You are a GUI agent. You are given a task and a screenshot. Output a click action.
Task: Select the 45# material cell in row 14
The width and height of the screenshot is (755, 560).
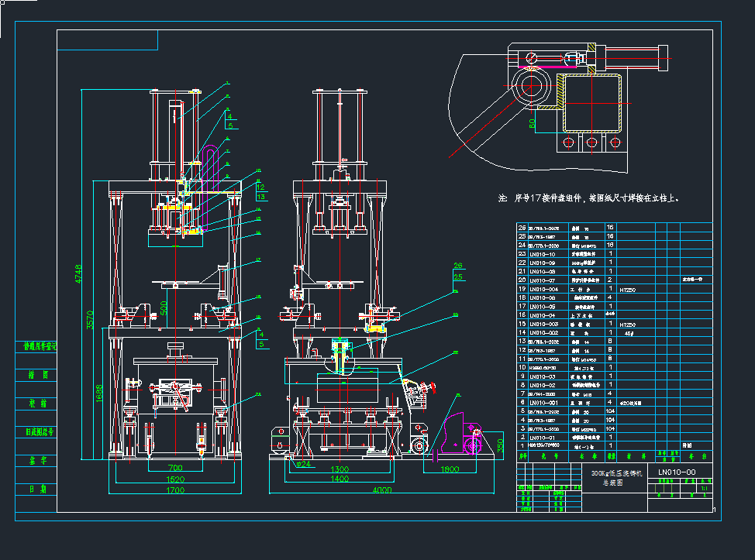[x=628, y=333]
